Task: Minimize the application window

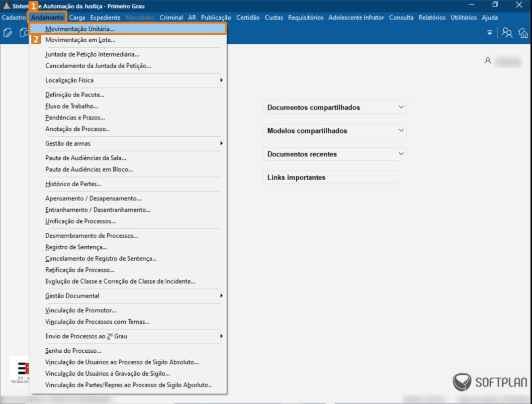Action: 471,5
